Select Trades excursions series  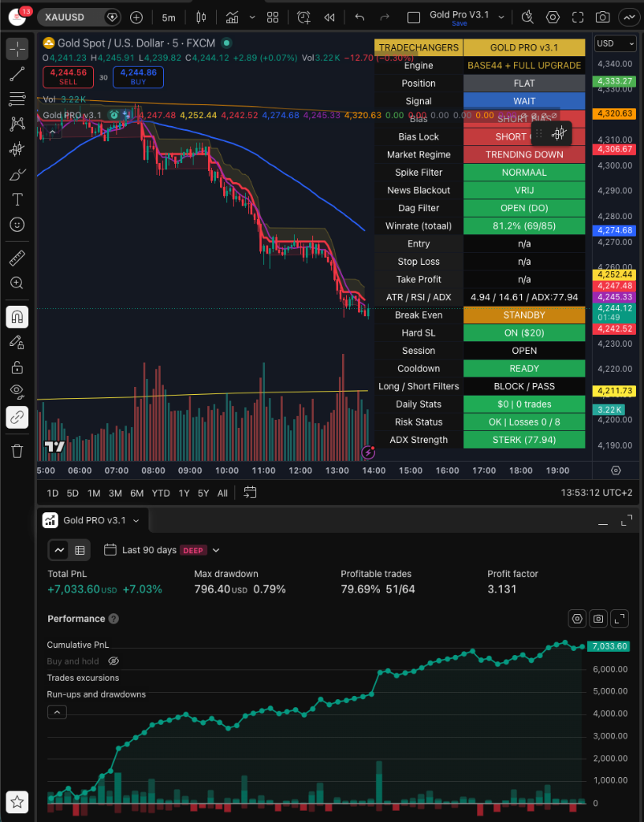coord(83,678)
